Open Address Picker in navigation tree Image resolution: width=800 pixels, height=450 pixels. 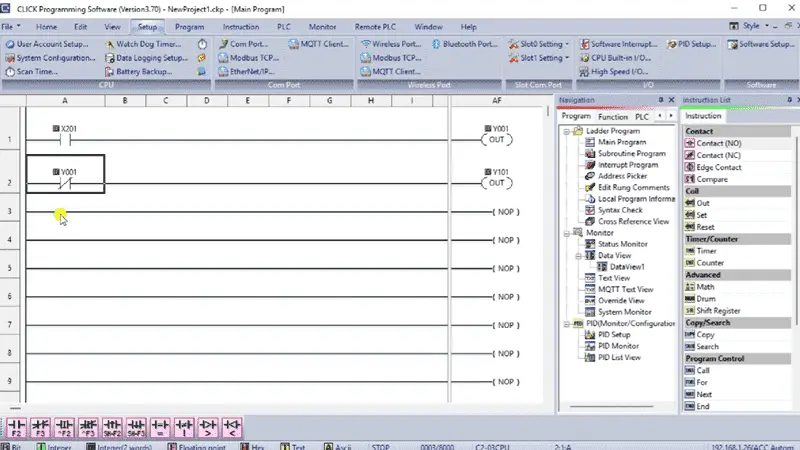click(x=616, y=176)
